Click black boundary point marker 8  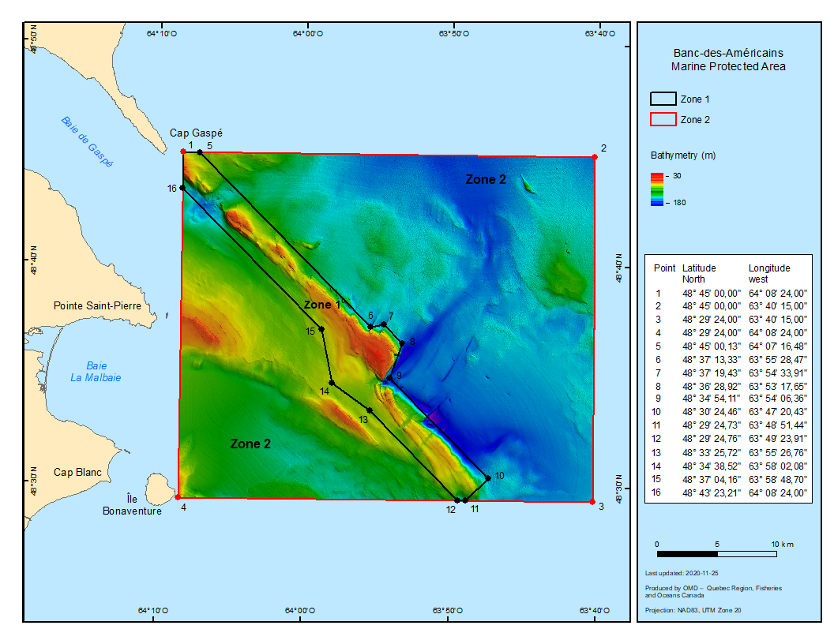(402, 343)
